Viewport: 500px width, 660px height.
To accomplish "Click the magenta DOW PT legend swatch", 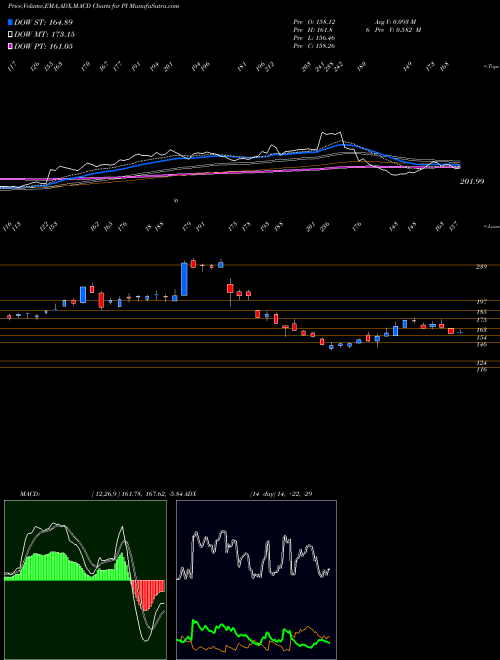I will pyautogui.click(x=11, y=46).
